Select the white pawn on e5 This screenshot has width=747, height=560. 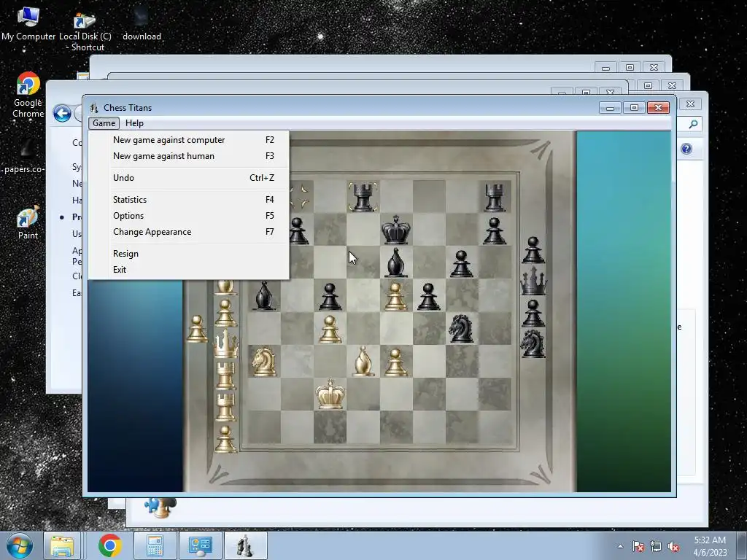pos(396,297)
